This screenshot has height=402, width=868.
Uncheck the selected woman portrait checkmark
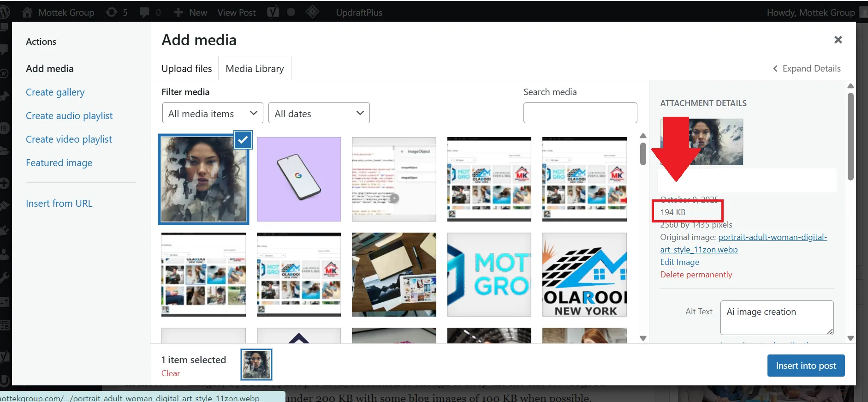243,140
